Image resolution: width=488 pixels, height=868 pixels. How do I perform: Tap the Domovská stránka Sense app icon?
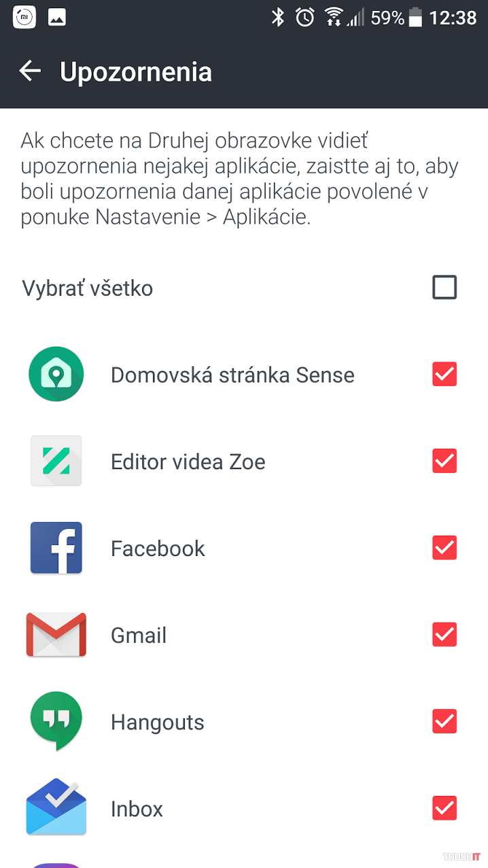[56, 375]
